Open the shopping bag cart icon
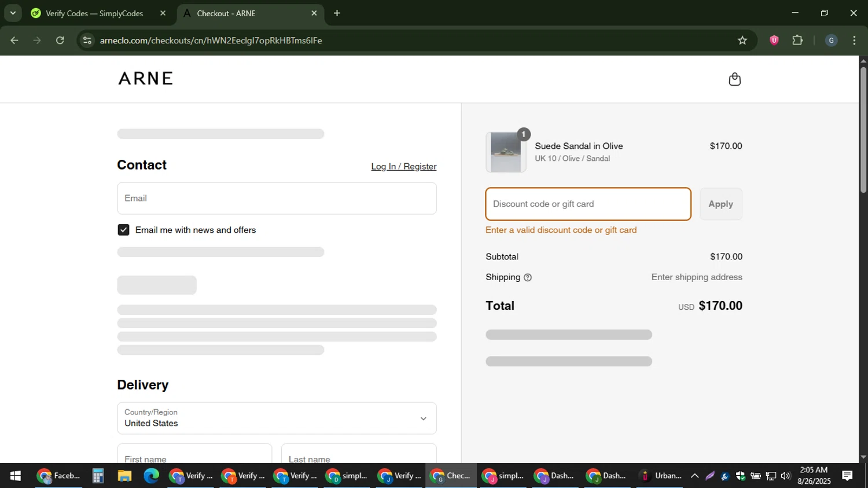The image size is (868, 488). click(734, 79)
